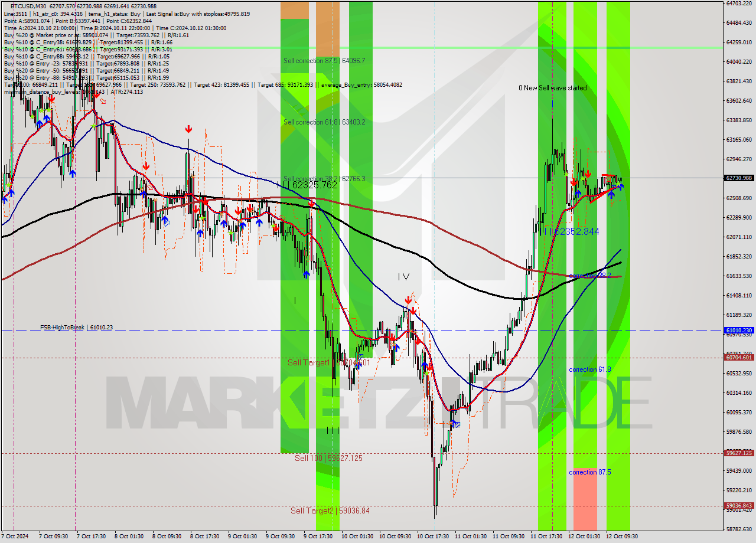Click the 62289.900 price axis value

pos(738,217)
